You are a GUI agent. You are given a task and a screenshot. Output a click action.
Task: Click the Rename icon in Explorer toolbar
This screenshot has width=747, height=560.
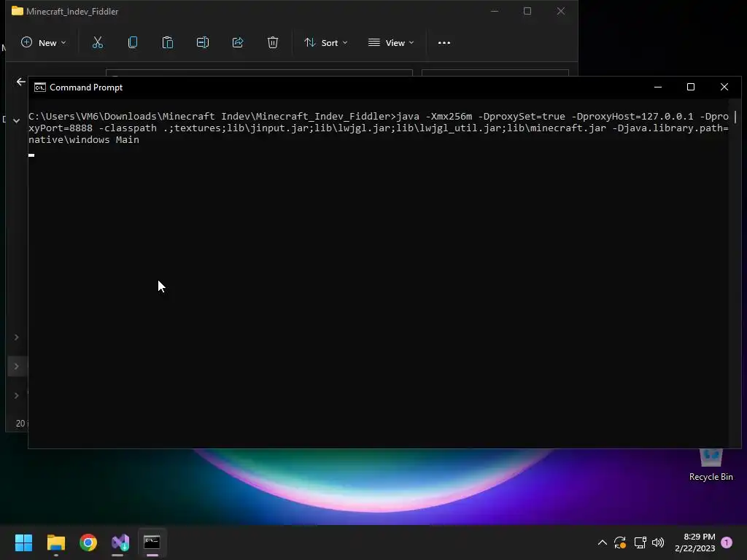[203, 43]
